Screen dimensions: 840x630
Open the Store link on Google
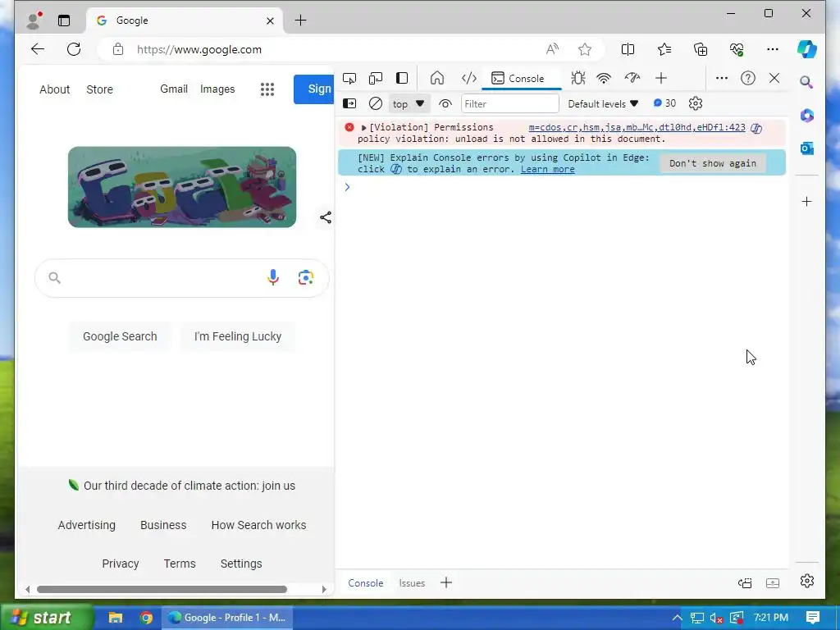click(x=99, y=89)
